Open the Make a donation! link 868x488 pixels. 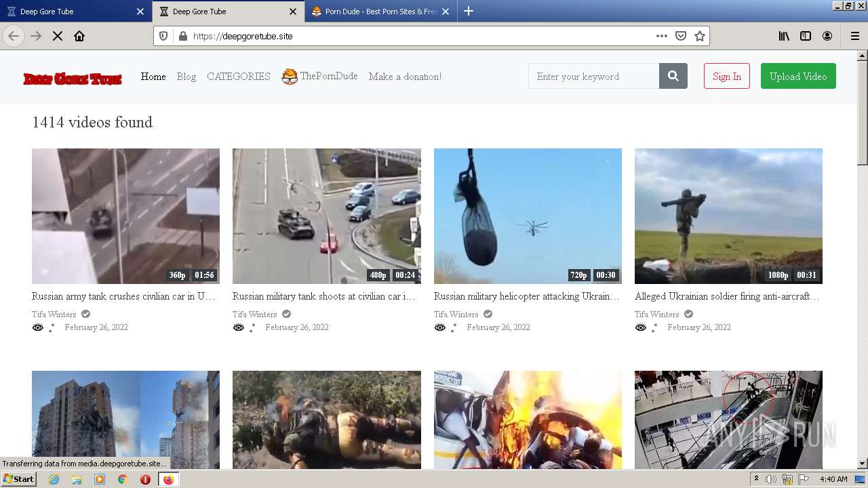tap(405, 77)
